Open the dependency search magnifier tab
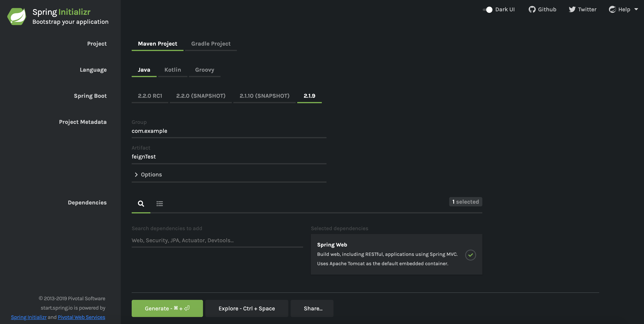Screen dimensions: 644x324 [141, 204]
